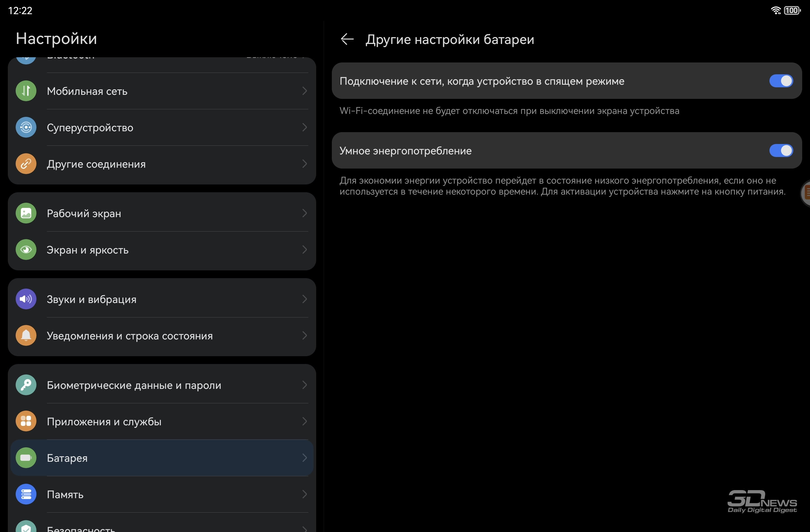Image resolution: width=810 pixels, height=532 pixels.
Task: Tap the orange bell notifications icon
Action: (x=26, y=336)
